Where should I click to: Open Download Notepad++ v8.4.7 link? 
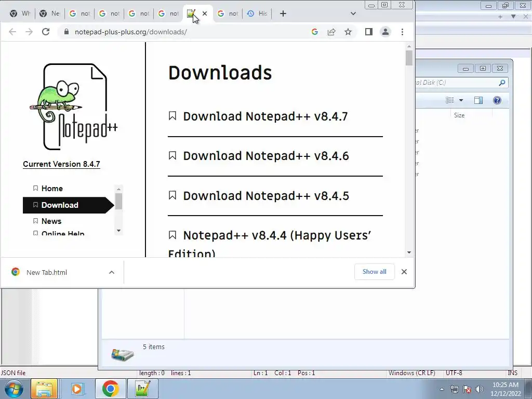[x=265, y=116]
